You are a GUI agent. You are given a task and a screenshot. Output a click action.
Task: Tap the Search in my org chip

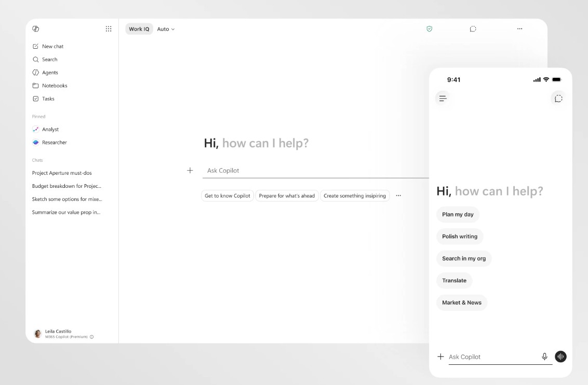pyautogui.click(x=464, y=259)
